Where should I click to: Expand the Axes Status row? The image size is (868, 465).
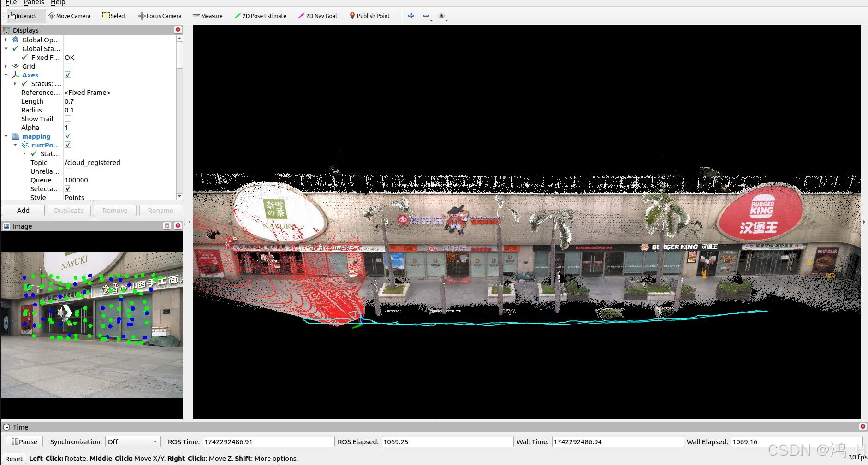tap(15, 83)
